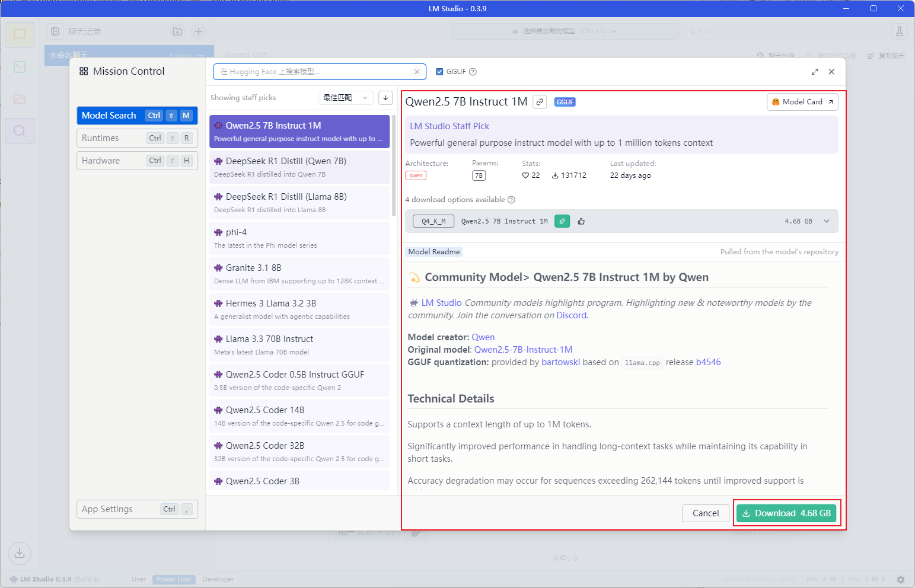
Task: Click the likes heart stat icon
Action: (525, 175)
